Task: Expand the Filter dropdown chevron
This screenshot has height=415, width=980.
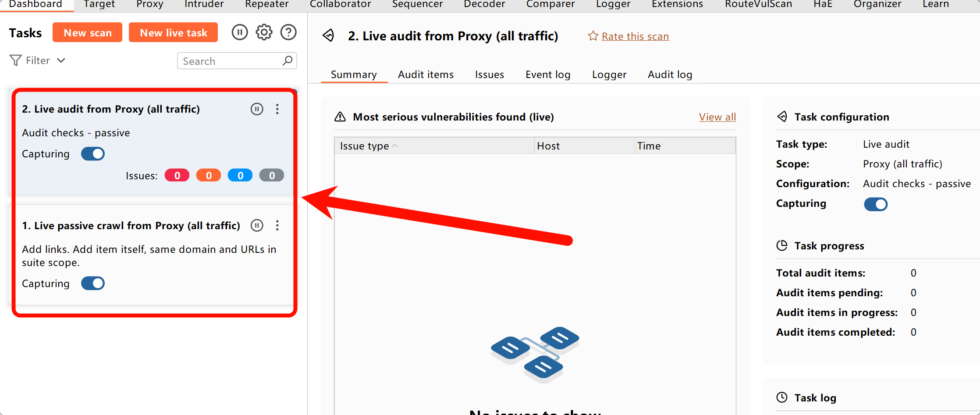Action: 61,60
